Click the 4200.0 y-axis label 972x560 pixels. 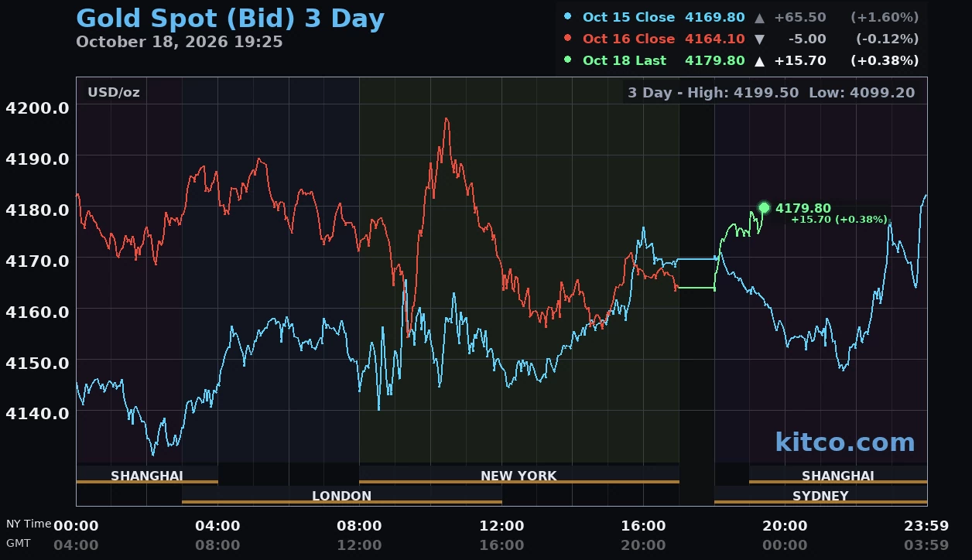(37, 108)
